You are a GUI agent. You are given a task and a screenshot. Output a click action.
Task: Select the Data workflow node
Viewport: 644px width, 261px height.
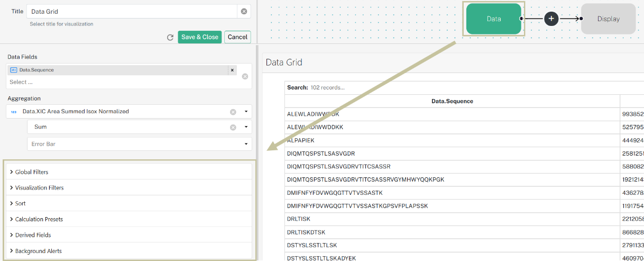[494, 19]
